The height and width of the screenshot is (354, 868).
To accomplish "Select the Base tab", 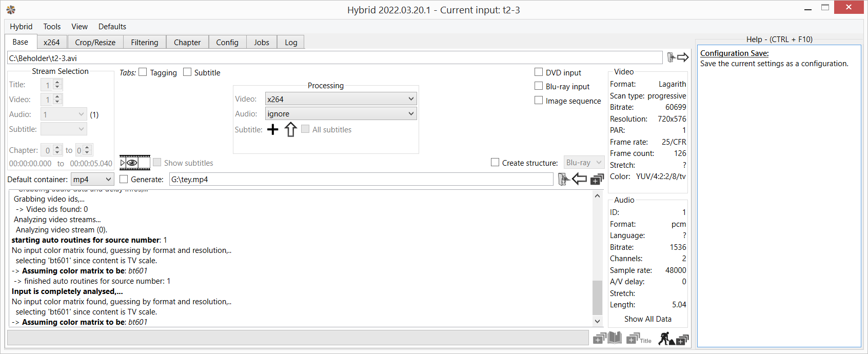I will [21, 42].
